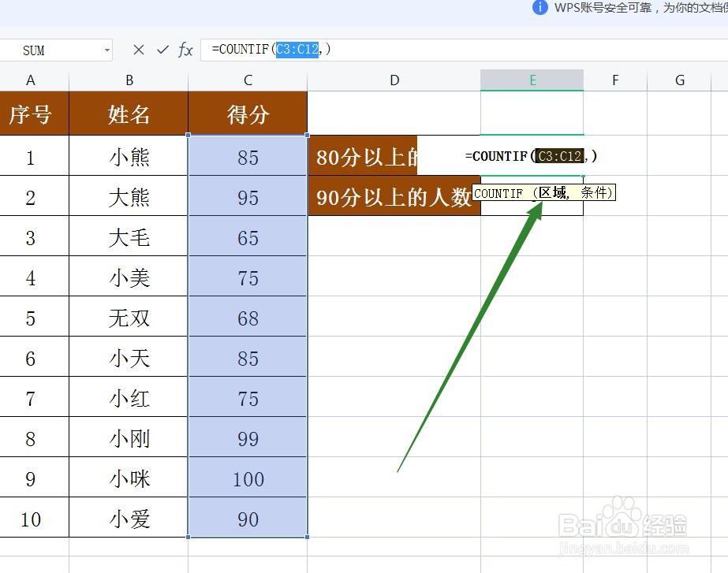This screenshot has height=573, width=728.
Task: Click the COUNTIF parameter hint tooltip
Action: [x=544, y=192]
